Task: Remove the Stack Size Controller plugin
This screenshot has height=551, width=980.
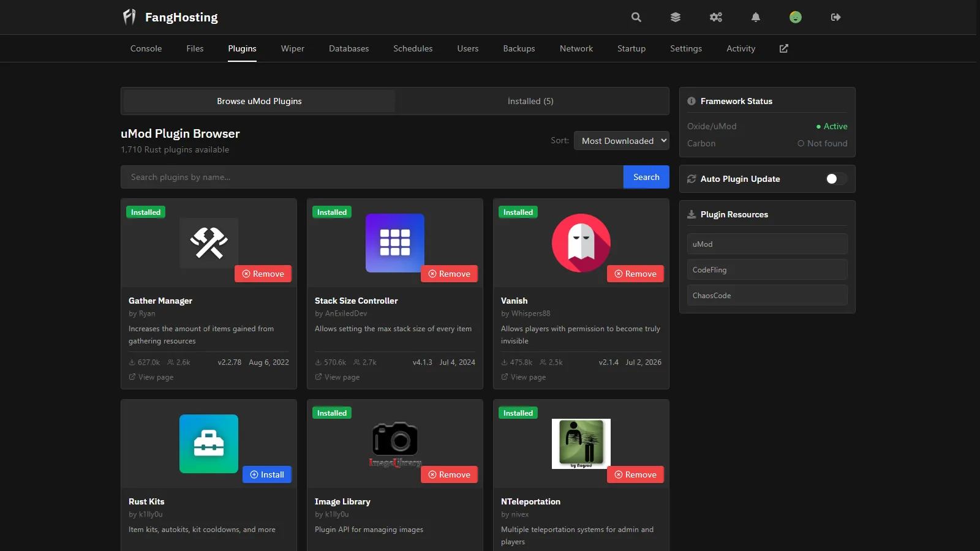Action: pos(449,274)
